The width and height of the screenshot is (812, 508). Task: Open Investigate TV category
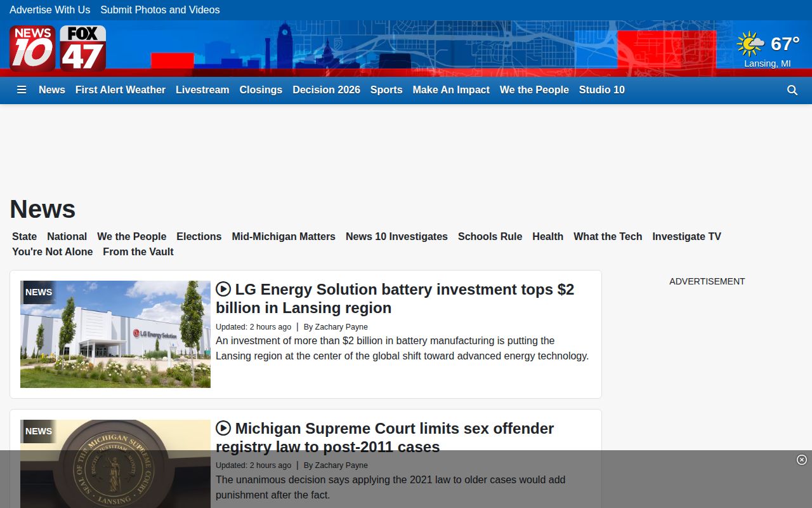[686, 236]
